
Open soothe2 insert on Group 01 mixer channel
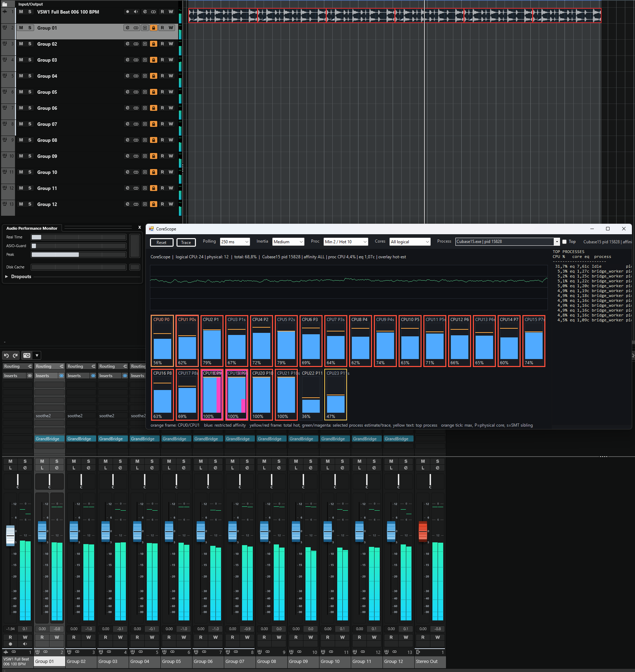50,416
